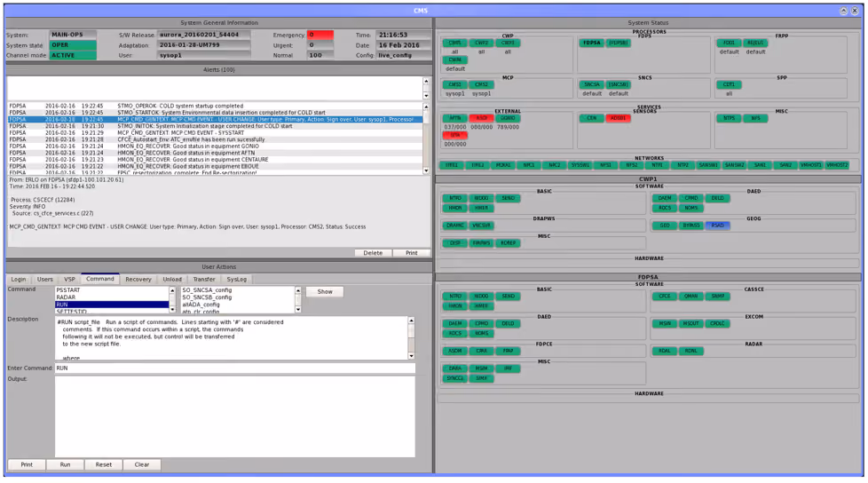The height and width of the screenshot is (483, 868).
Task: Click the blue RSAD indicator in GEOG
Action: click(717, 226)
